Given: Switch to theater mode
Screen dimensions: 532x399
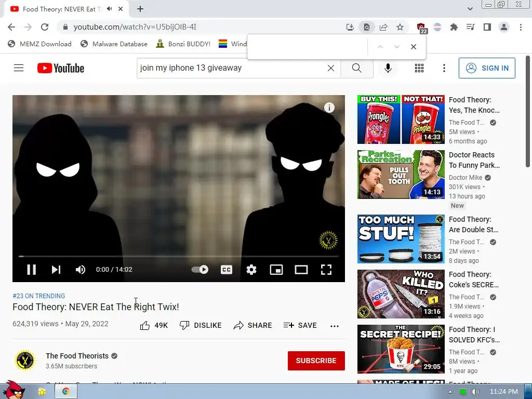Looking at the screenshot, I should pos(301,270).
